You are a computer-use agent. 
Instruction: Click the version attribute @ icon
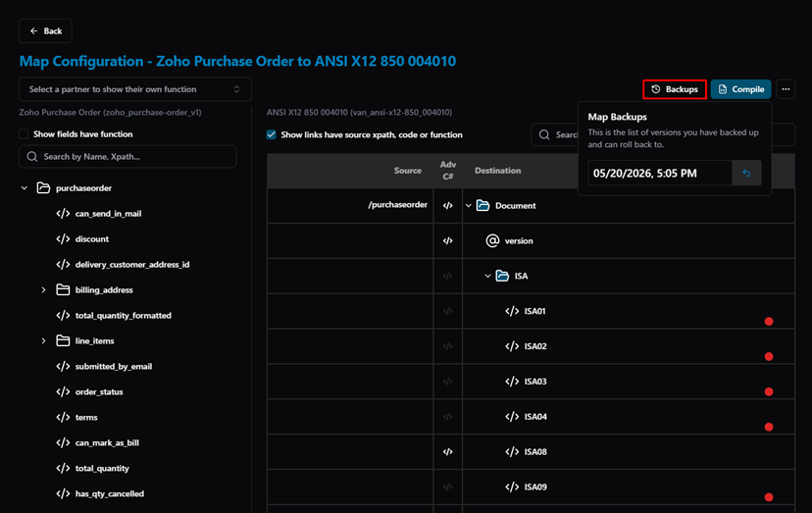pyautogui.click(x=492, y=240)
